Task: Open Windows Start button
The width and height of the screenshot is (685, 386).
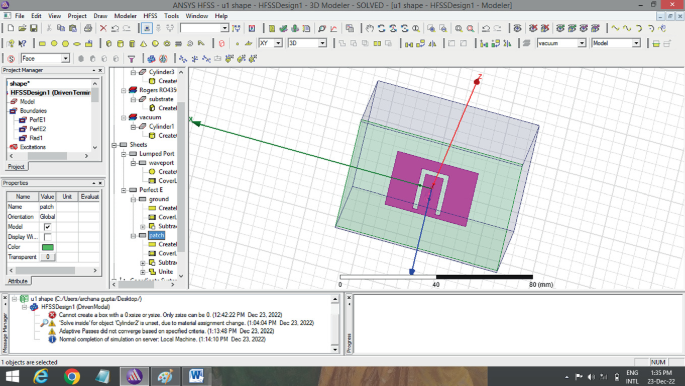Action: click(12, 376)
